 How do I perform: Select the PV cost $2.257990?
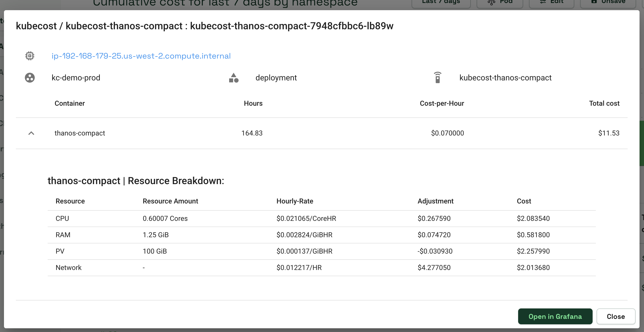click(x=533, y=251)
